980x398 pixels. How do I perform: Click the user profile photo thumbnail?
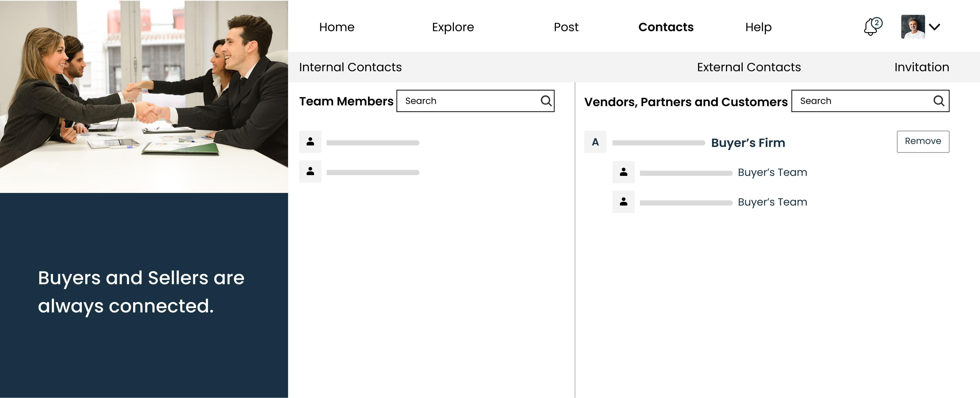pos(913,27)
